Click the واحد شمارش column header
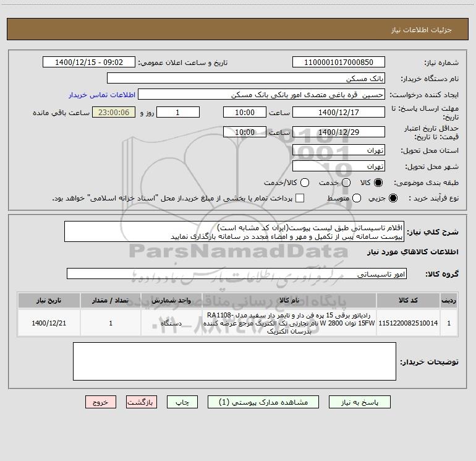The image size is (476, 461). (171, 300)
